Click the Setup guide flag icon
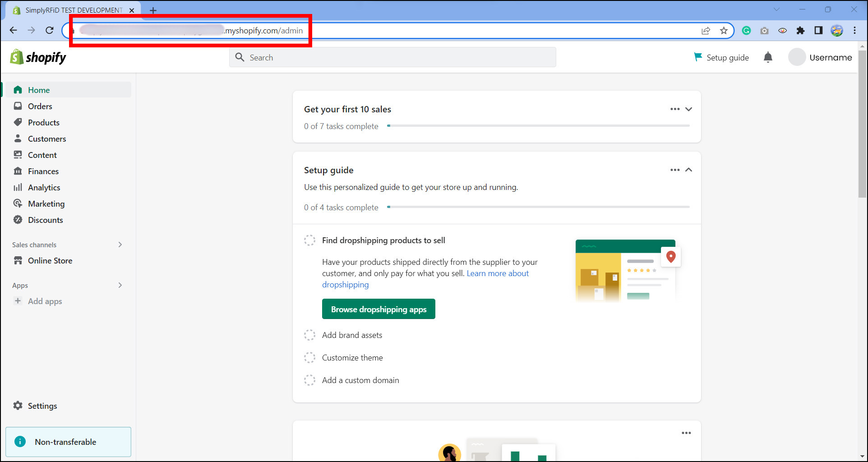The height and width of the screenshot is (462, 868). click(698, 57)
